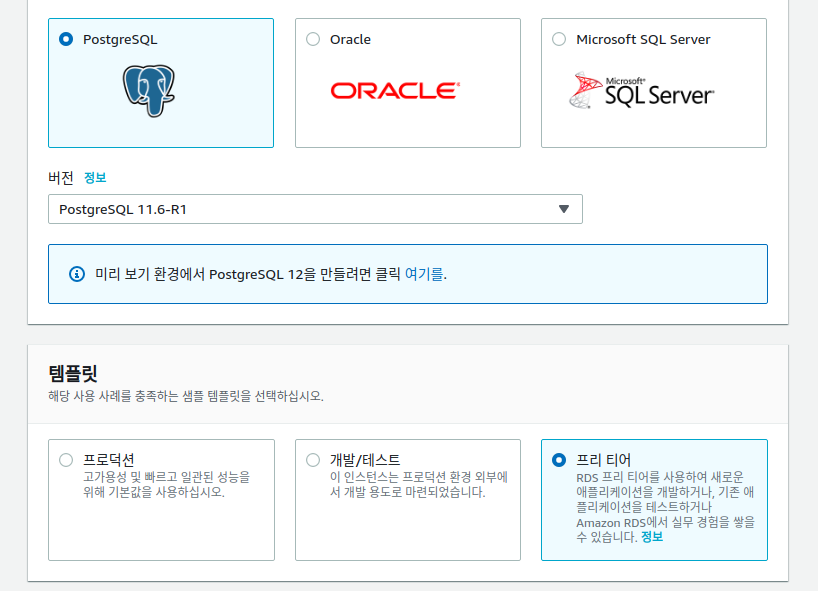Viewport: 818px width, 591px height.
Task: Choose the 프리 티어 template radio button
Action: pos(559,460)
